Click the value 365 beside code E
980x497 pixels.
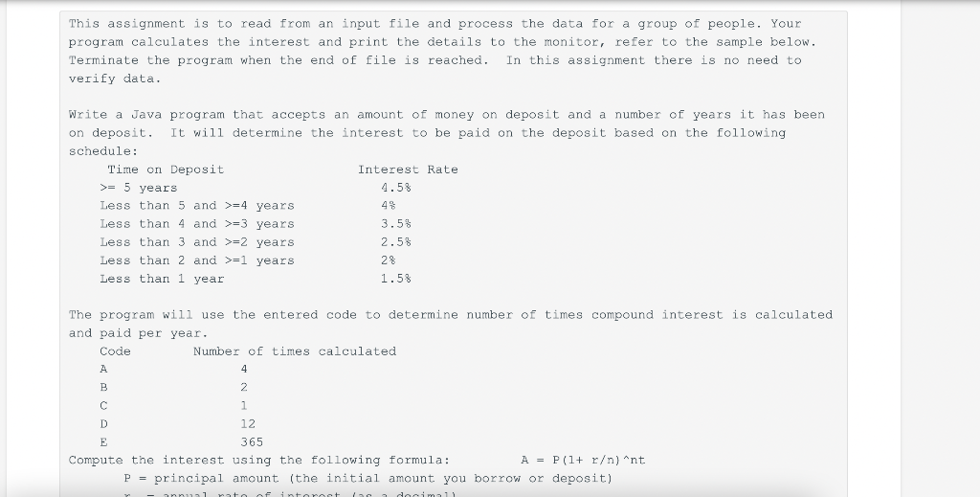[x=252, y=442]
